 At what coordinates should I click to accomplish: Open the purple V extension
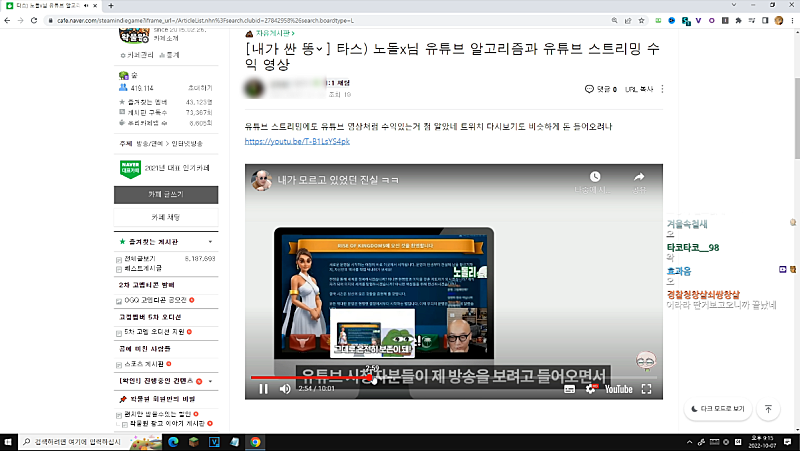coord(698,20)
